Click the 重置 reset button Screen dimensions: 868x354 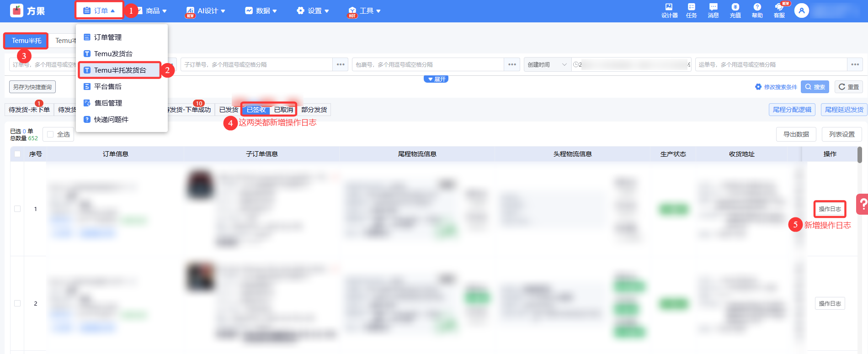(x=849, y=87)
